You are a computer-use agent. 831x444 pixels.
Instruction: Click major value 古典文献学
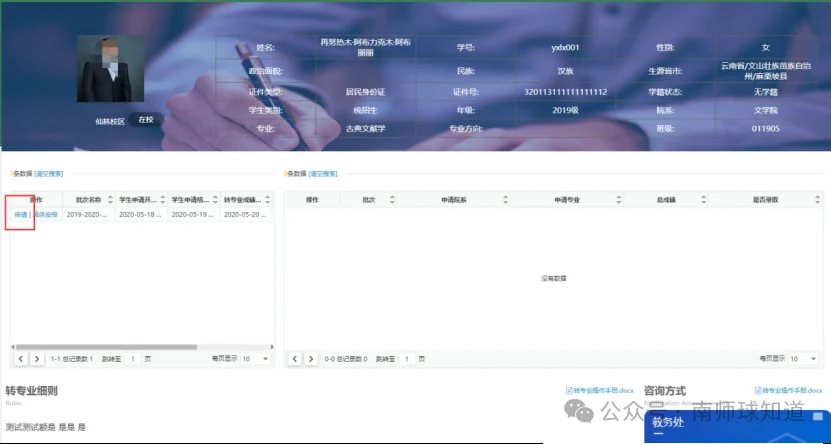(x=365, y=128)
